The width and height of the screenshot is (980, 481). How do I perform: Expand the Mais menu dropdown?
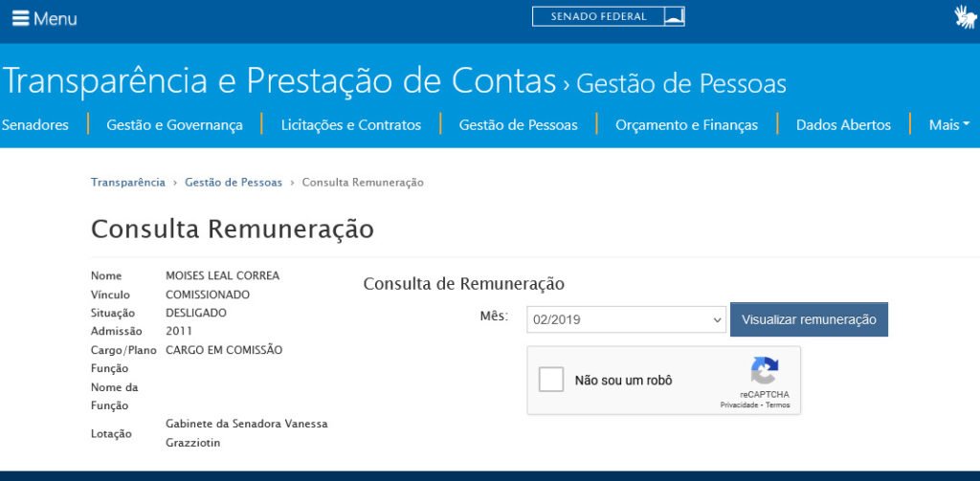[948, 124]
